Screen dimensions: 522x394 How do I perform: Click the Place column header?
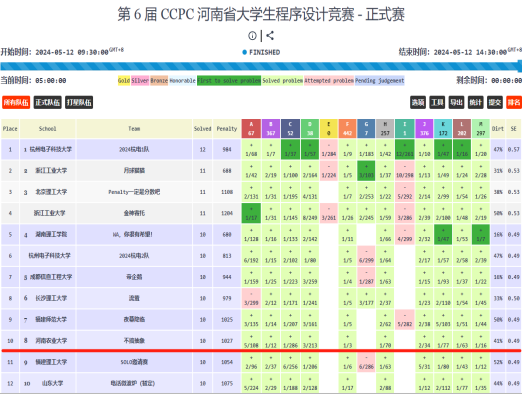10,129
